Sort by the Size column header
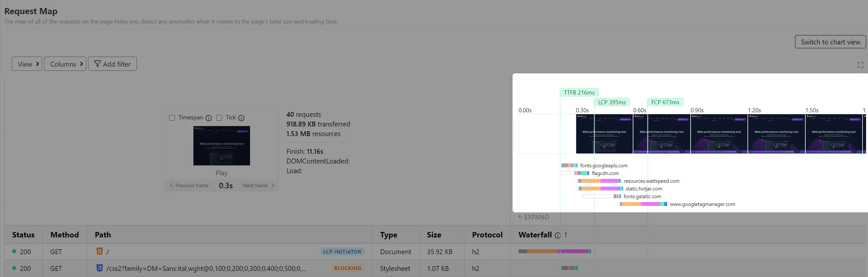This screenshot has height=277, width=868. [x=434, y=235]
